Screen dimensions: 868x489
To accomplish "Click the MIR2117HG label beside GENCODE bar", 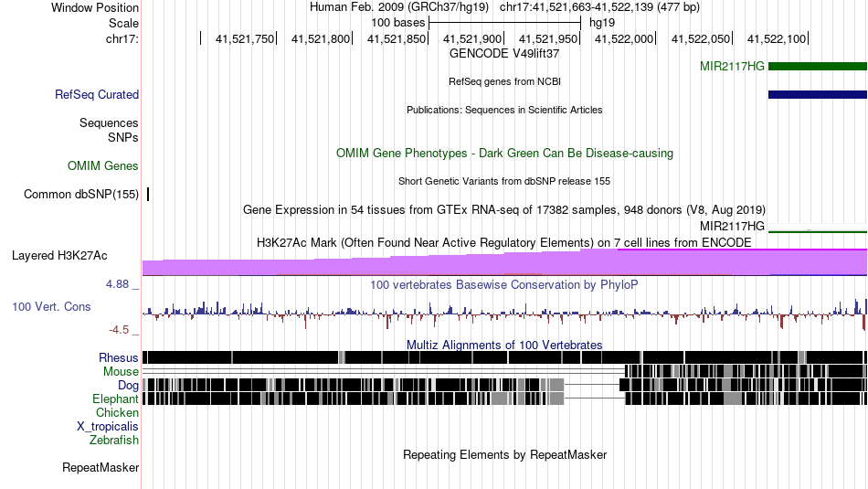I will pos(732,67).
